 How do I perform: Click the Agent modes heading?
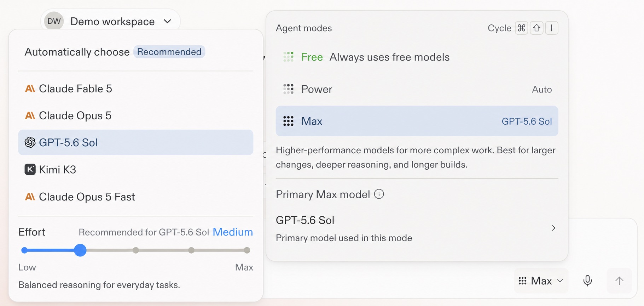click(x=304, y=28)
